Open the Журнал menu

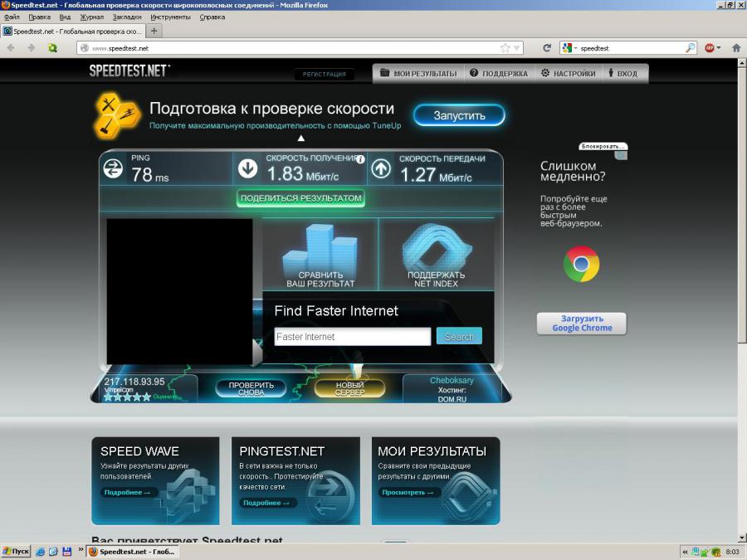point(91,17)
